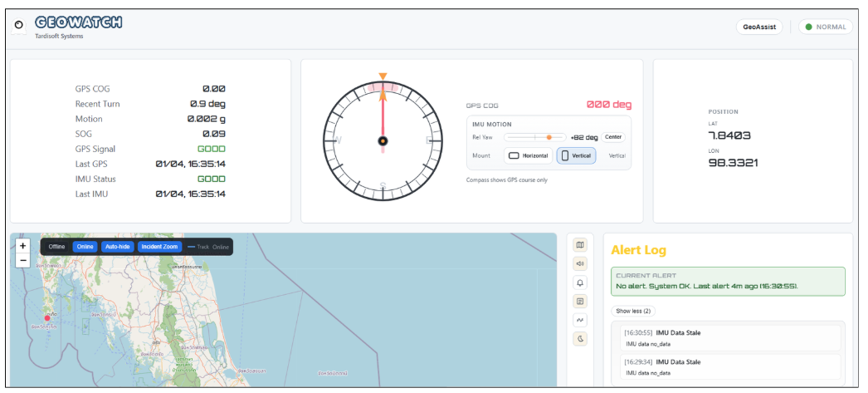The width and height of the screenshot is (868, 393).
Task: Click the GPS Signal GOOD value
Action: pos(212,149)
